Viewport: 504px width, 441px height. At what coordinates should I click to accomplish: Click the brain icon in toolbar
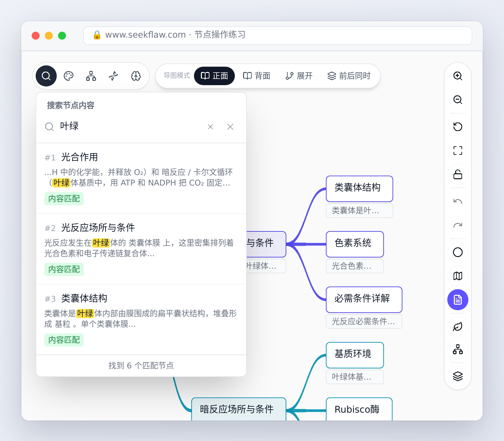point(136,76)
